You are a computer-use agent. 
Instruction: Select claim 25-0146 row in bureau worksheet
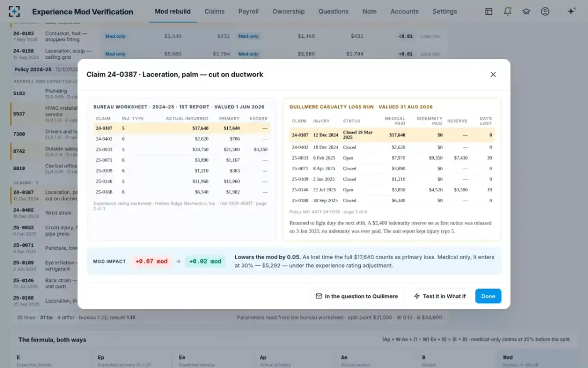pos(182,182)
